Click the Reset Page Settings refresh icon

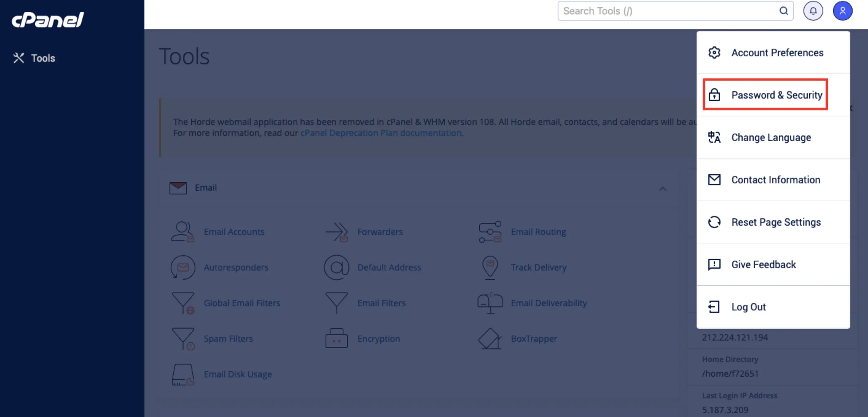coord(714,222)
